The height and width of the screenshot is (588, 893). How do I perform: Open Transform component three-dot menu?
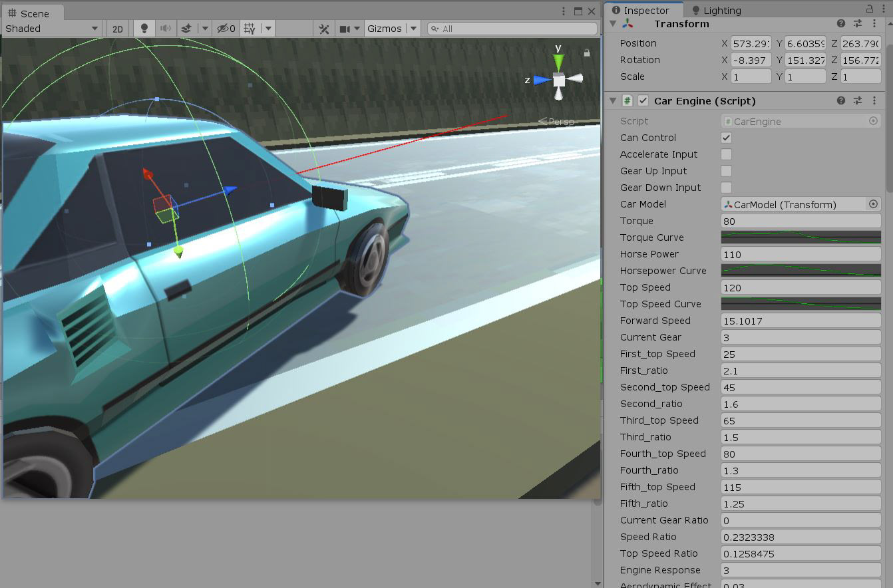pos(874,24)
